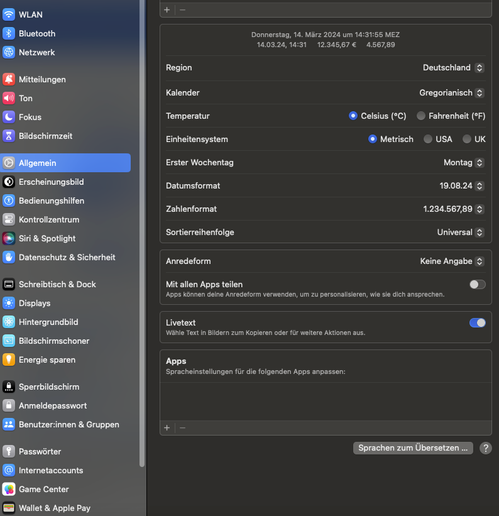Open the Hintergrundbild icon
This screenshot has width=499, height=516.
[9, 322]
